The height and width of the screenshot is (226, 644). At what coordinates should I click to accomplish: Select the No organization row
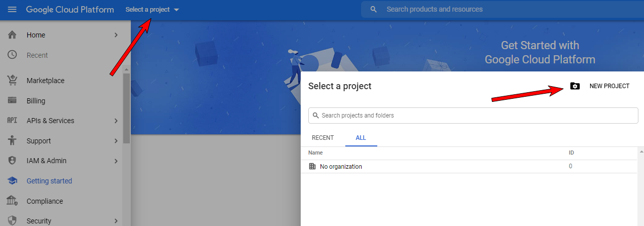coord(341,166)
